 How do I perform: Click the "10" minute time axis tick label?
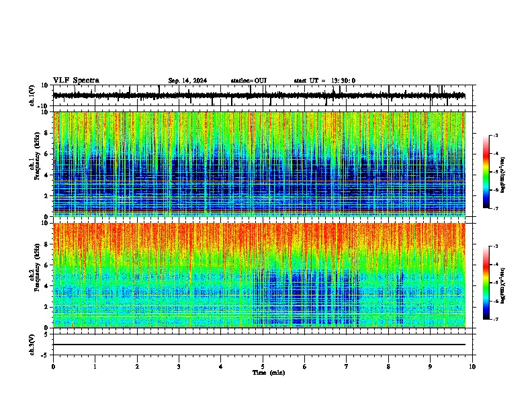pyautogui.click(x=472, y=367)
